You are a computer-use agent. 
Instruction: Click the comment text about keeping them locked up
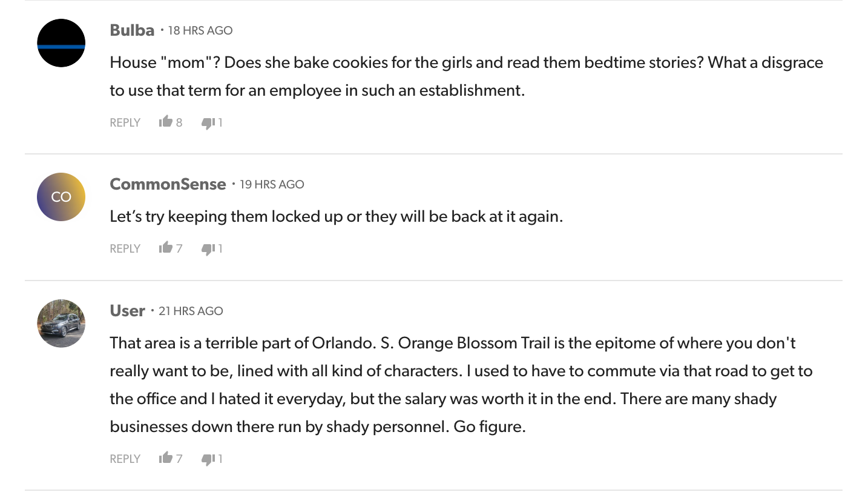tap(336, 216)
